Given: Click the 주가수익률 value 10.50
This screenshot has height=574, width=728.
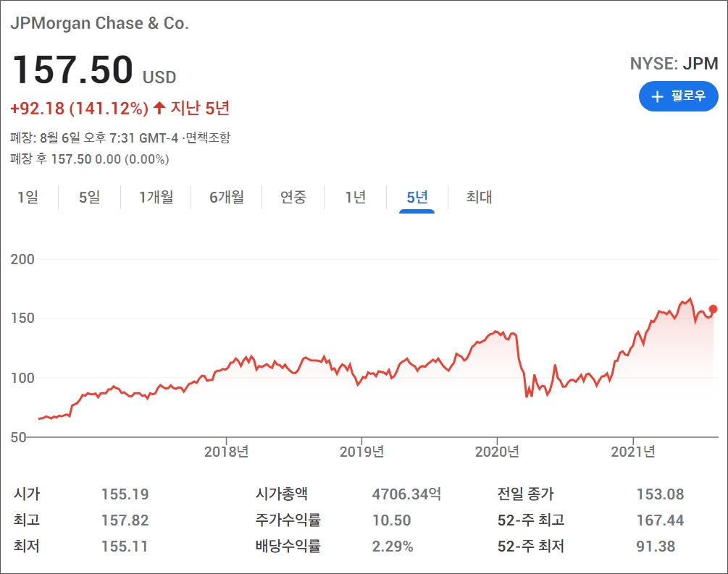Looking at the screenshot, I should point(391,520).
